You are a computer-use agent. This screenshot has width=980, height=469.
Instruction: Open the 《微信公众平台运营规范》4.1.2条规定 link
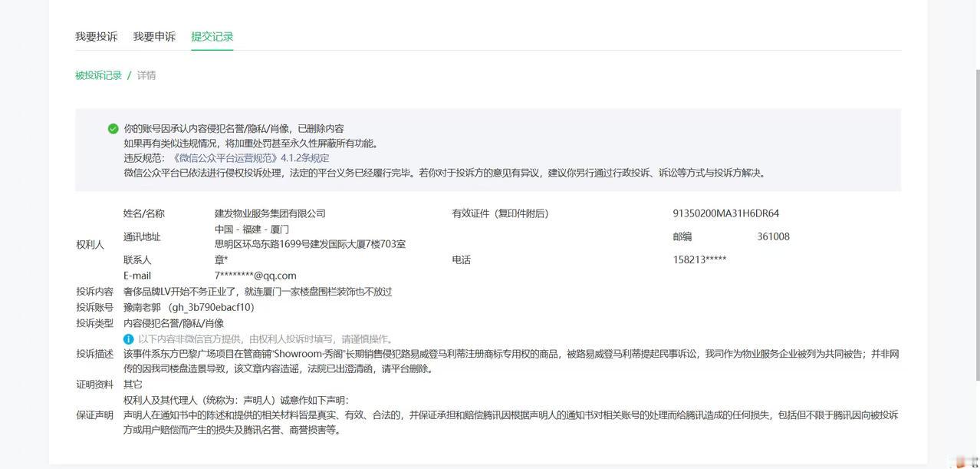tap(249, 158)
